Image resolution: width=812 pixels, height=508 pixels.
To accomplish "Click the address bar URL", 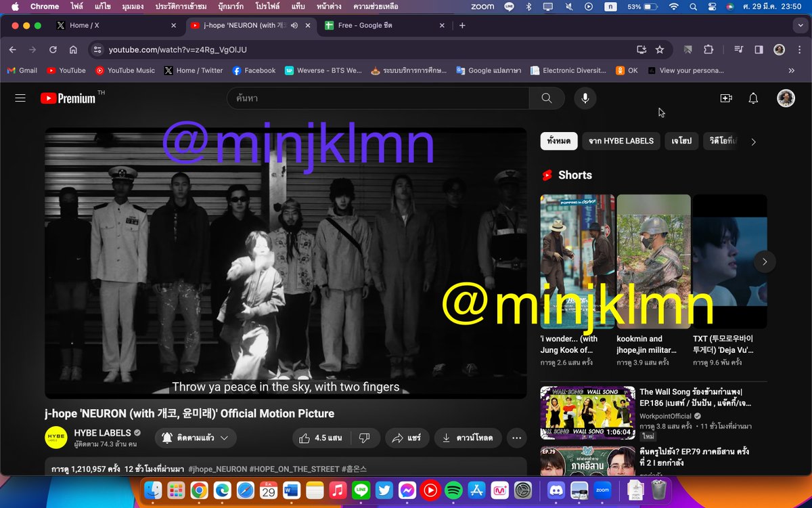I will [x=178, y=49].
